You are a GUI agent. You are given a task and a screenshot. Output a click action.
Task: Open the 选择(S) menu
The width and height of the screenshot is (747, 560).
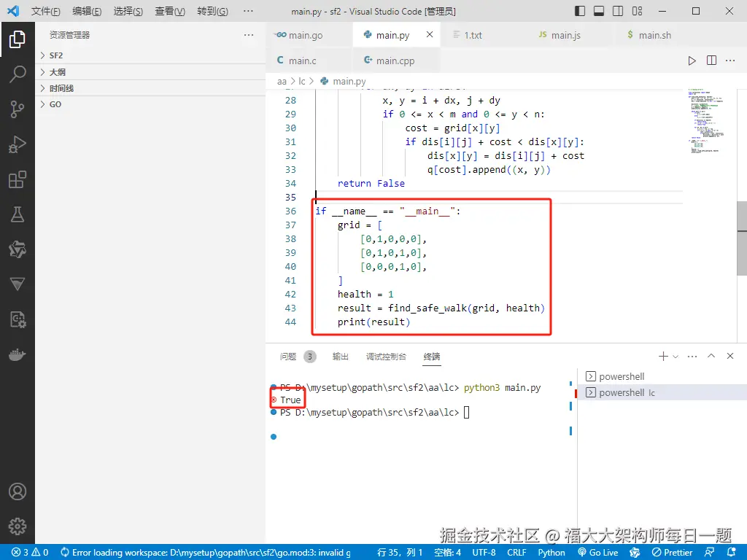coord(128,11)
